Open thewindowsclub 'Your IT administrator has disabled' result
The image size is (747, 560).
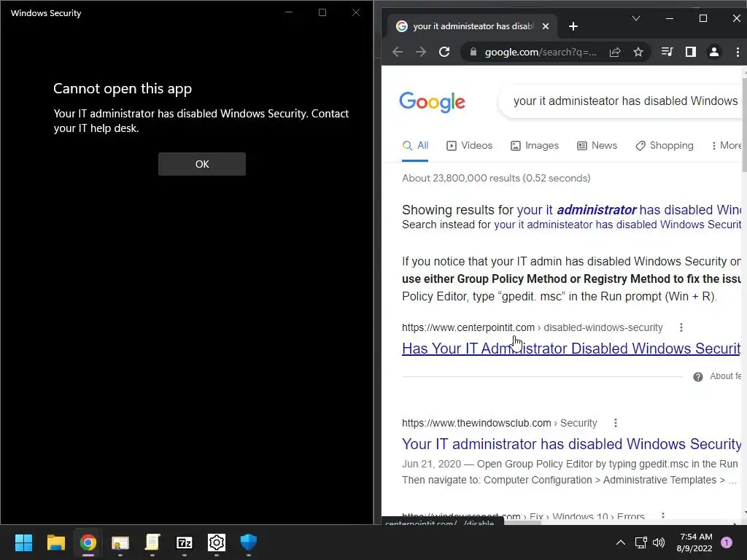coord(570,444)
